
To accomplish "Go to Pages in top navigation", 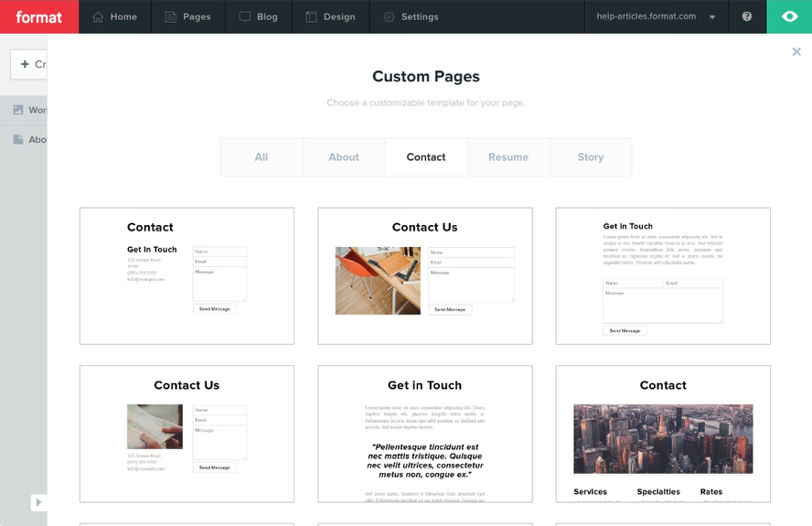I will [187, 16].
